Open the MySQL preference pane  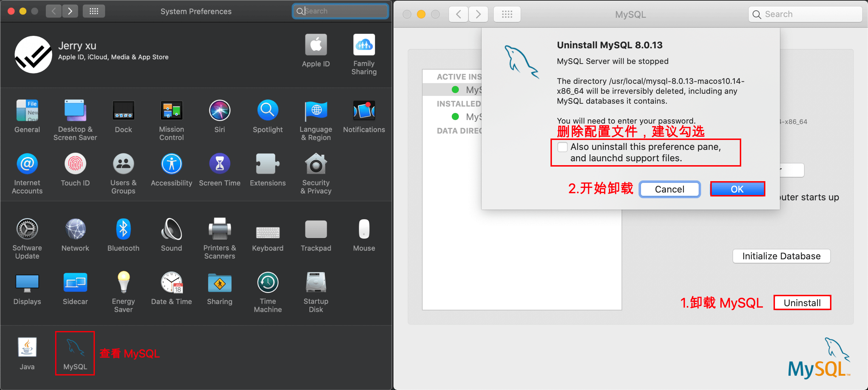pos(75,354)
